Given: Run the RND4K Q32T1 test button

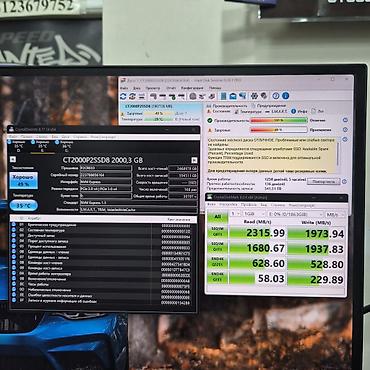Looking at the screenshot, I should tap(217, 263).
